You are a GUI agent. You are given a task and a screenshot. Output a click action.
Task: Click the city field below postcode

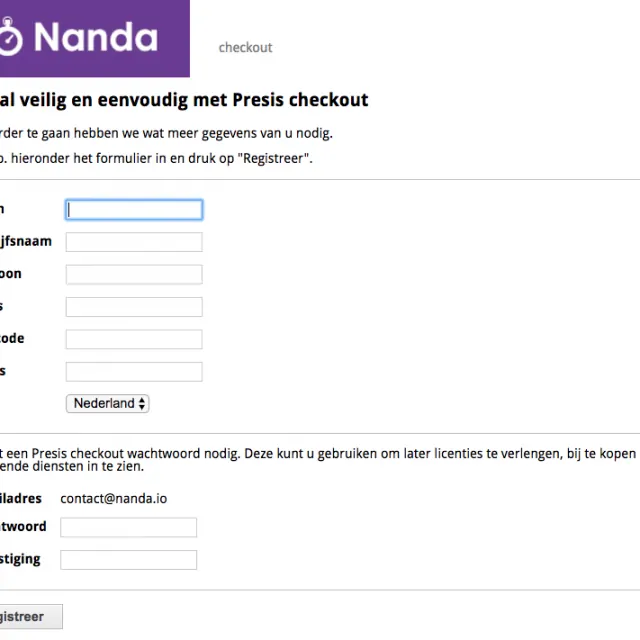pos(134,372)
